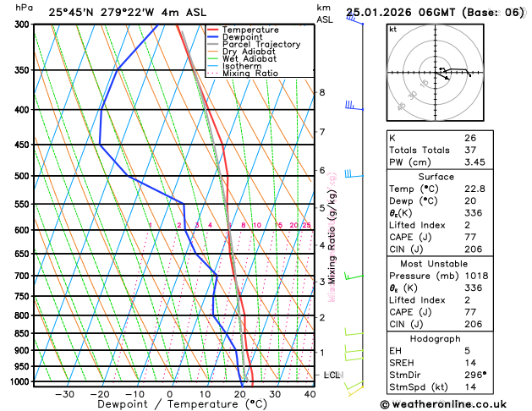Select the Dry Adiabat legend entry
The image size is (532, 411).
(249, 52)
